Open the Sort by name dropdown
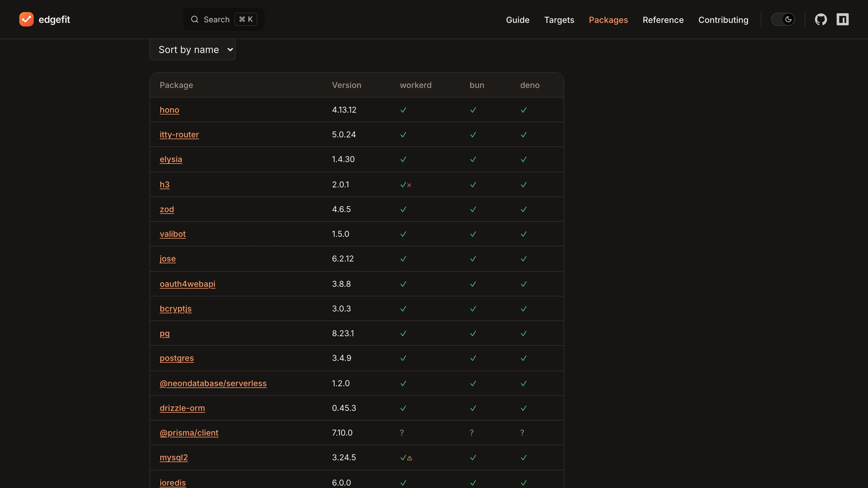This screenshot has height=488, width=868. click(192, 49)
